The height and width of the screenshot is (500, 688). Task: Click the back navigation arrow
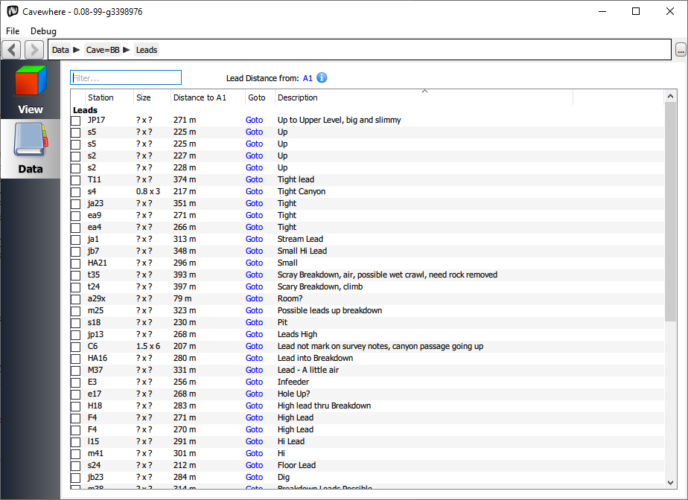(12, 49)
